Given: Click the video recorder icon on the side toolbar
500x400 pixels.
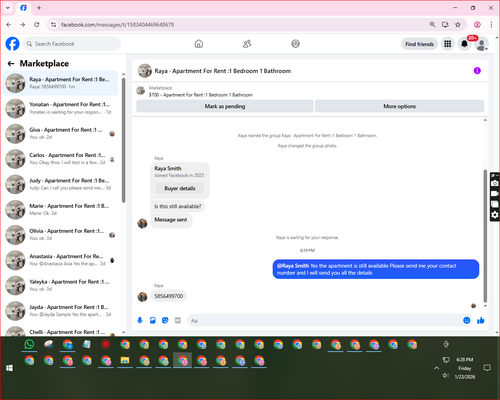Looking at the screenshot, I should click(495, 193).
